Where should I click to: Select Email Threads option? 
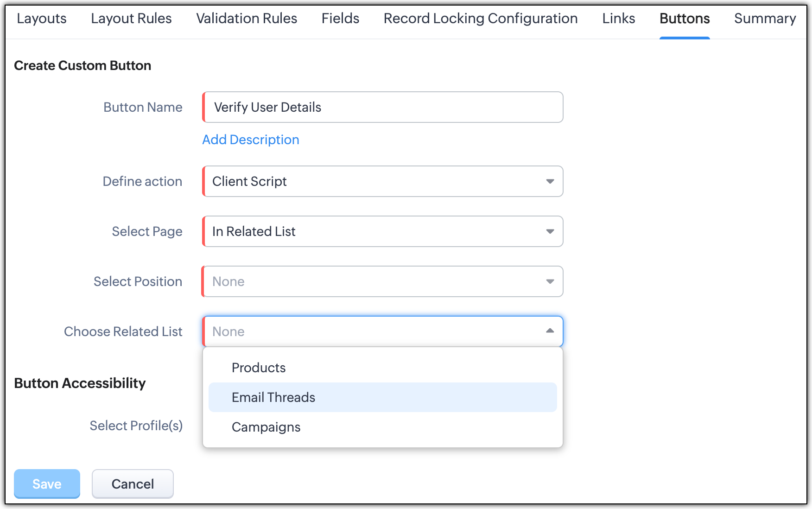(273, 397)
